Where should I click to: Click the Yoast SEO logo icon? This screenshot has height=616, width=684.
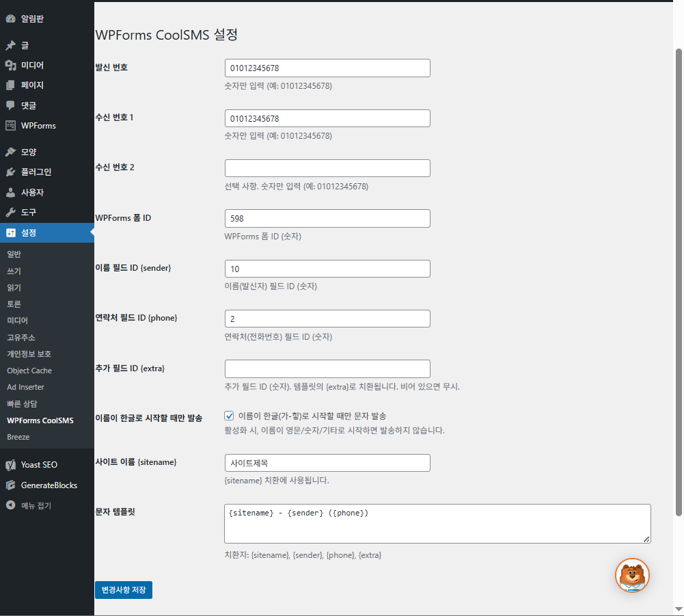tap(10, 465)
